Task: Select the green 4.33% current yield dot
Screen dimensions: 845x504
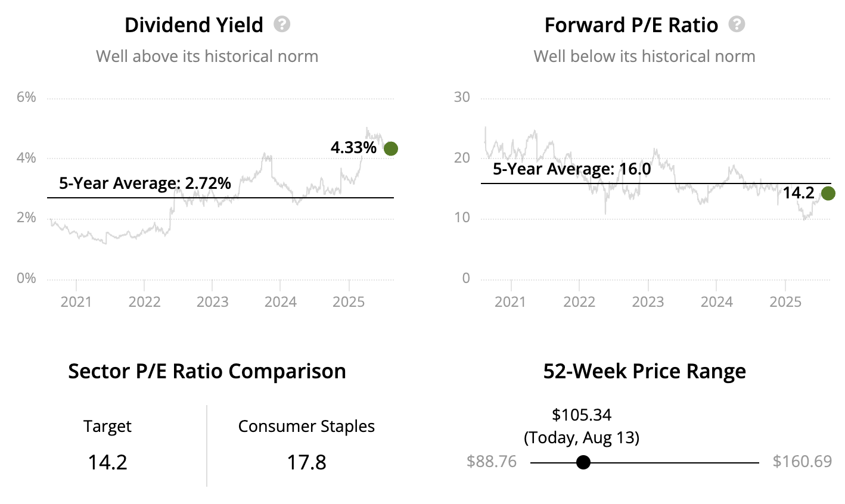Action: tap(390, 148)
